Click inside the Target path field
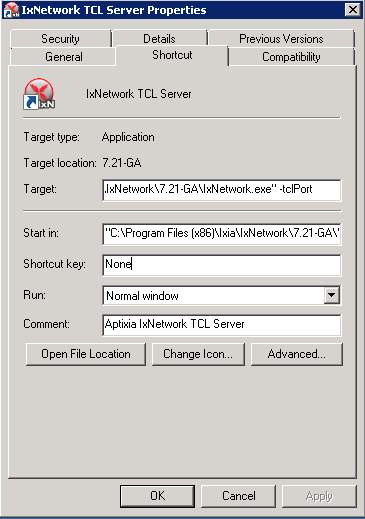 [222, 190]
